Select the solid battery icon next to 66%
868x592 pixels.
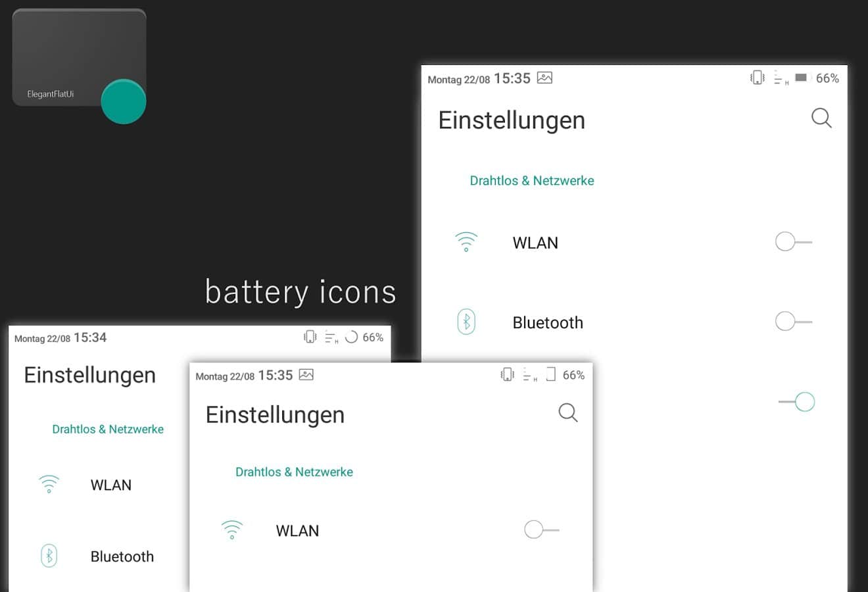[801, 78]
